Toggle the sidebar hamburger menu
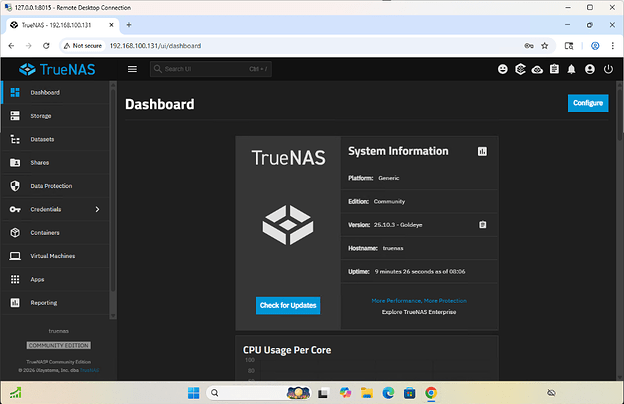 132,69
